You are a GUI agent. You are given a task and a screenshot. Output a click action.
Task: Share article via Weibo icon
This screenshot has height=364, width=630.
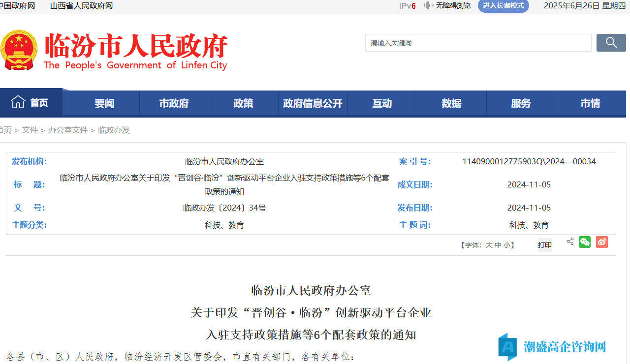(601, 242)
